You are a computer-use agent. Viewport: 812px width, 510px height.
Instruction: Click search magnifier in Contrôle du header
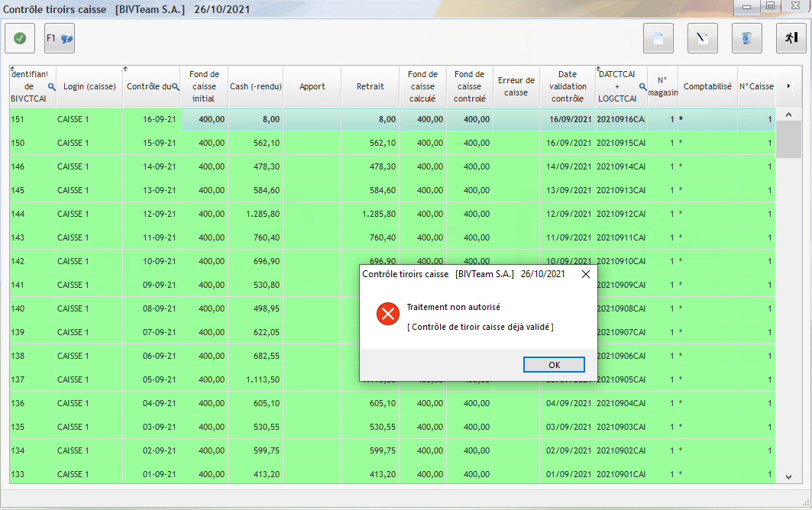176,86
